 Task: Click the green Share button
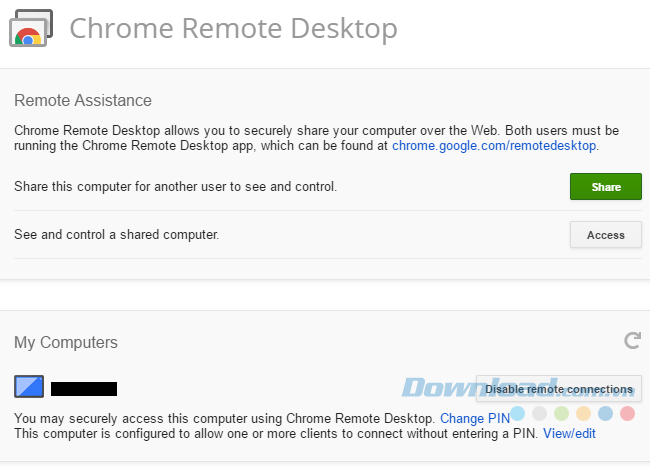[x=605, y=187]
